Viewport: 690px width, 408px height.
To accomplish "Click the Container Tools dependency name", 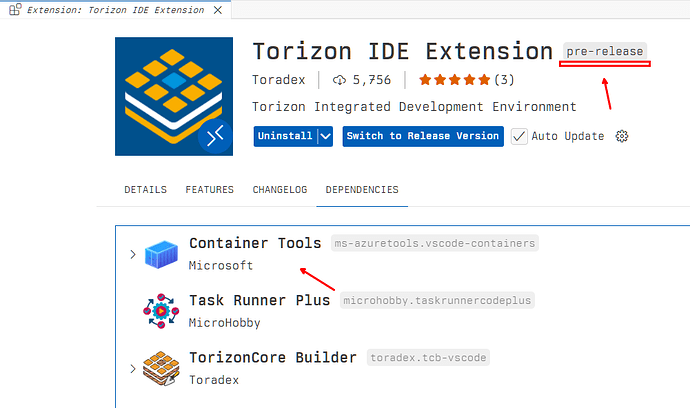I will click(255, 243).
